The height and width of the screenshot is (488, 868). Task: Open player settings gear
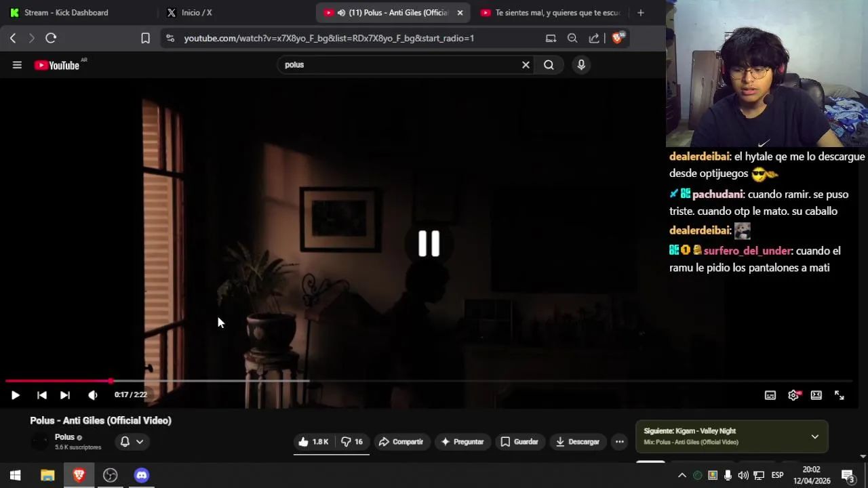click(x=793, y=395)
